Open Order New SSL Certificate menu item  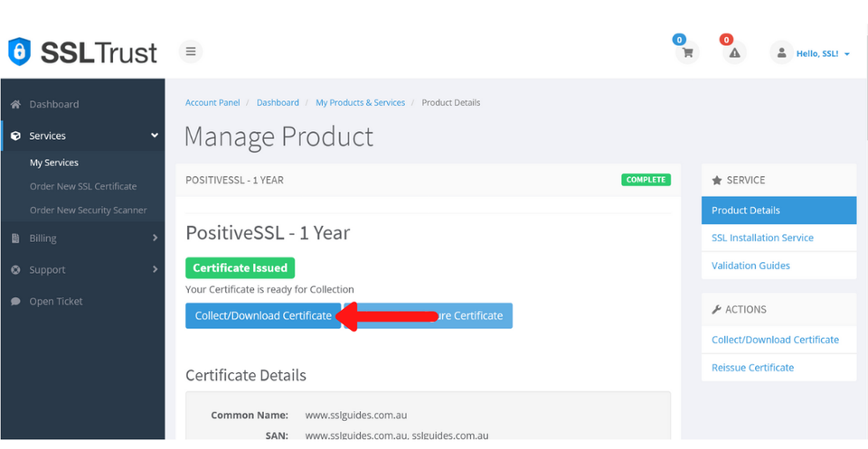tap(83, 186)
